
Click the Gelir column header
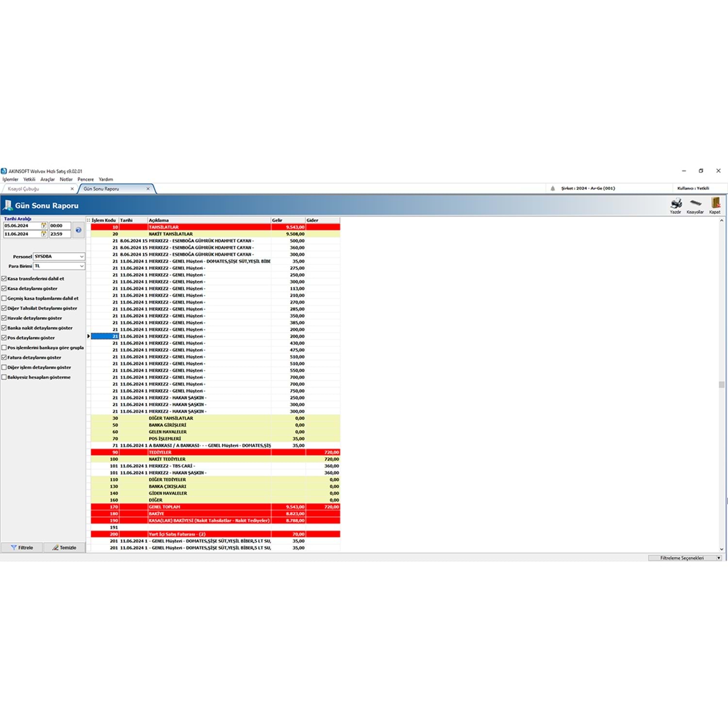[x=288, y=220]
